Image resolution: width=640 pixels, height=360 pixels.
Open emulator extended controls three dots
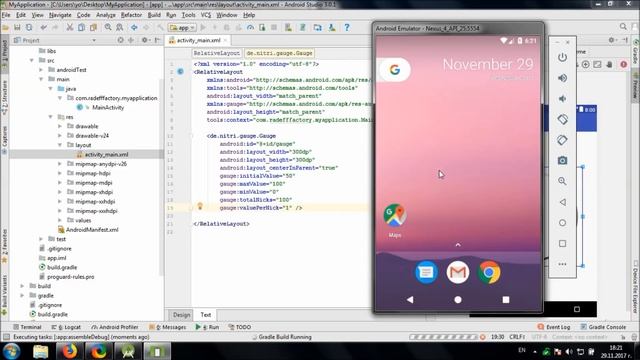tap(562, 264)
